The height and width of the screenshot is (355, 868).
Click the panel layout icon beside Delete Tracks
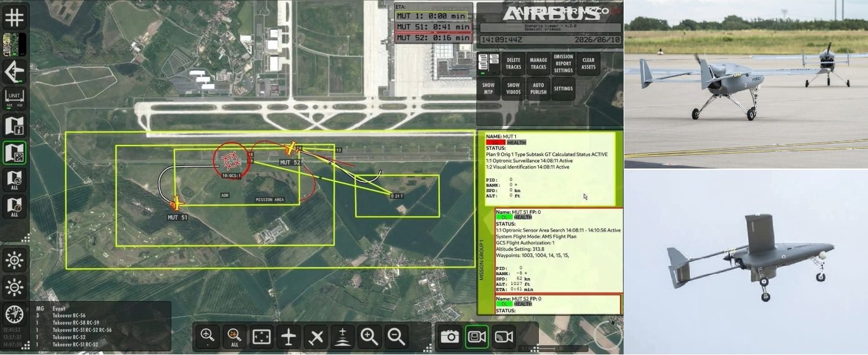[x=489, y=63]
